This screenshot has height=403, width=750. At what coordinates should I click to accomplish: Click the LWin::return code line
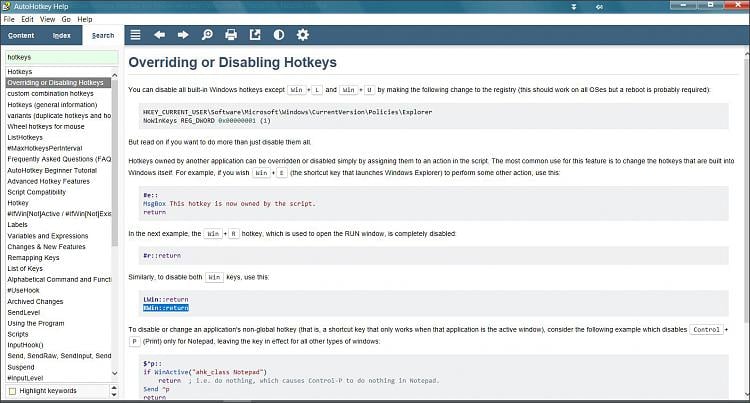[x=165, y=299]
